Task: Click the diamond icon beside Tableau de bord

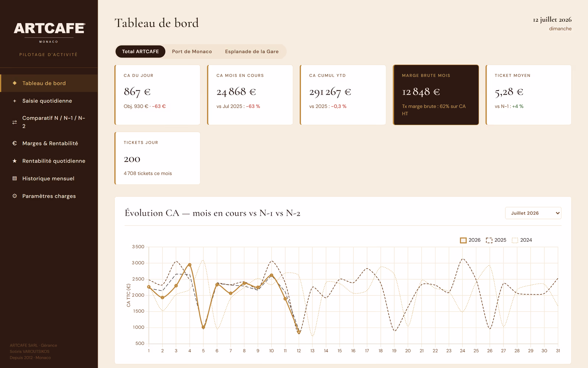Action: pos(15,83)
